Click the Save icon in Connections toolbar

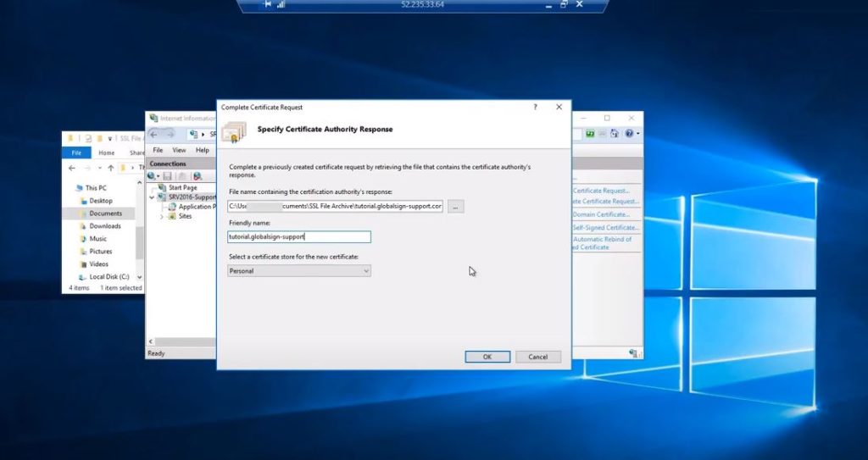tap(167, 176)
